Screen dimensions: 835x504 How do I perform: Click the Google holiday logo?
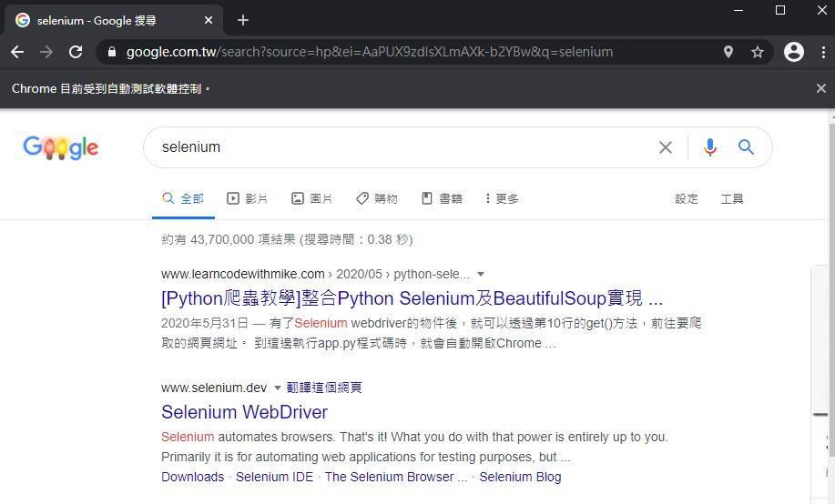[x=61, y=147]
